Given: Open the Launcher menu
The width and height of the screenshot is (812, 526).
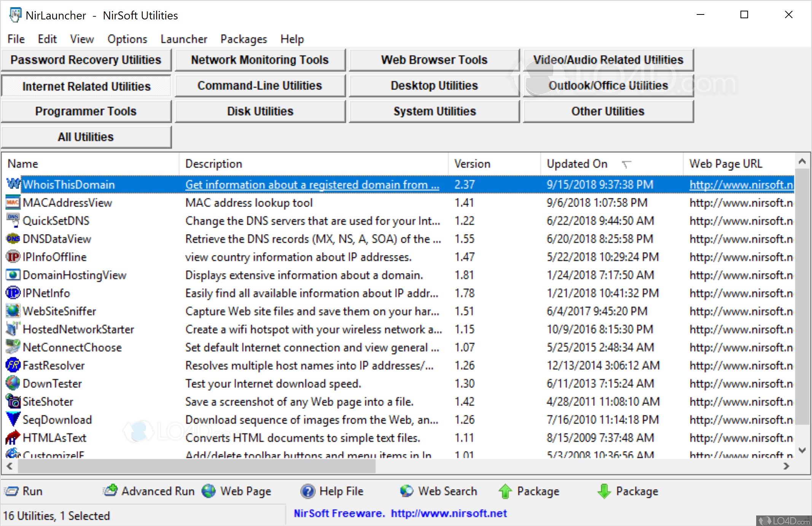Looking at the screenshot, I should (183, 39).
